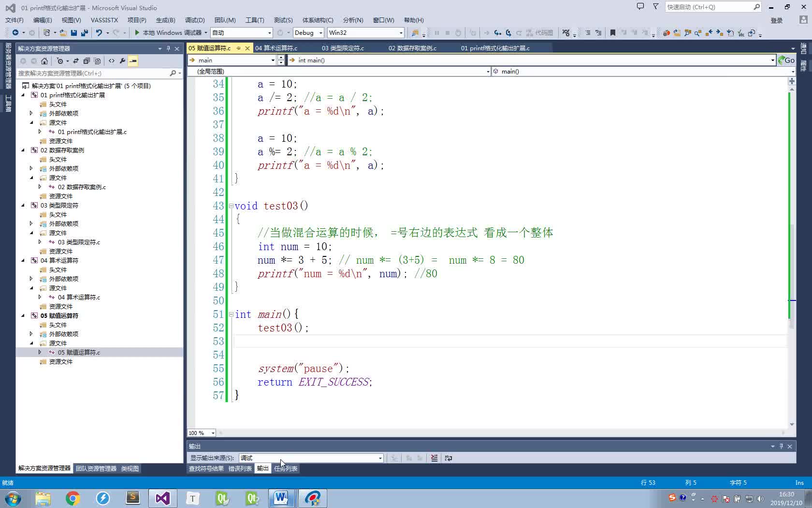Click the Save All icon
812x508 pixels.
point(84,32)
